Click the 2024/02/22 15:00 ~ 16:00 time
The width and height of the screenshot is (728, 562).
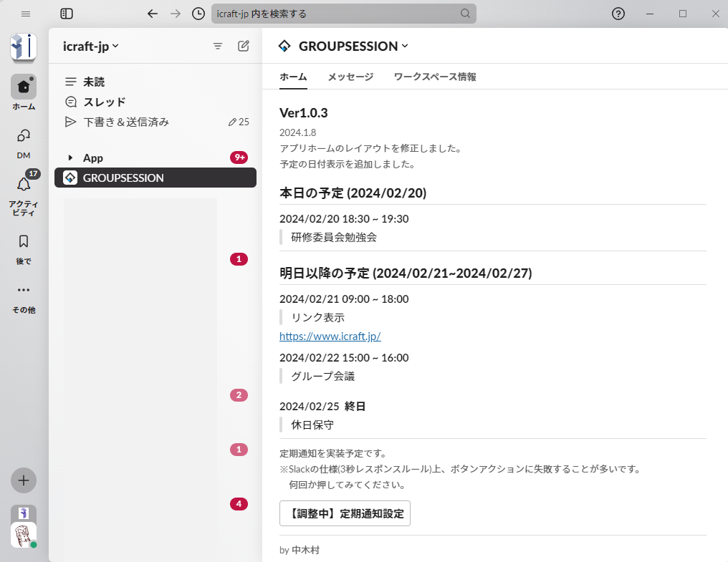click(344, 358)
